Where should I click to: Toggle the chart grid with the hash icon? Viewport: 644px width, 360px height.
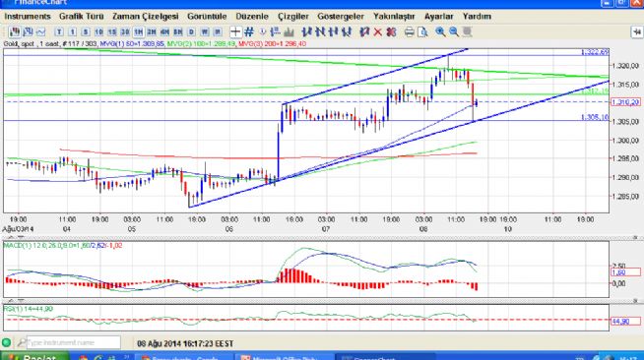click(x=249, y=31)
